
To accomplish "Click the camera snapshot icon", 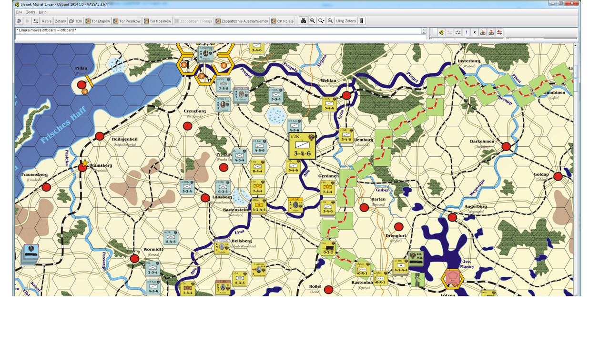I will click(303, 21).
